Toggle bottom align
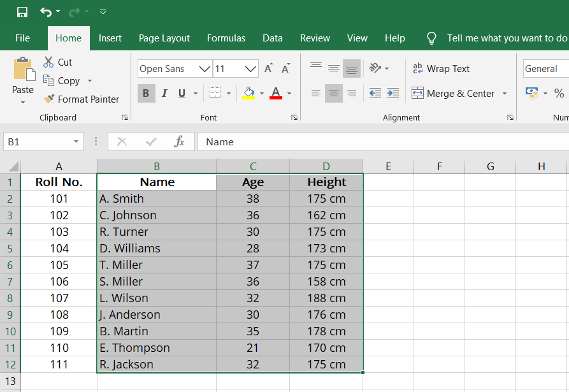Viewport: 569px width, 392px height. [x=352, y=68]
